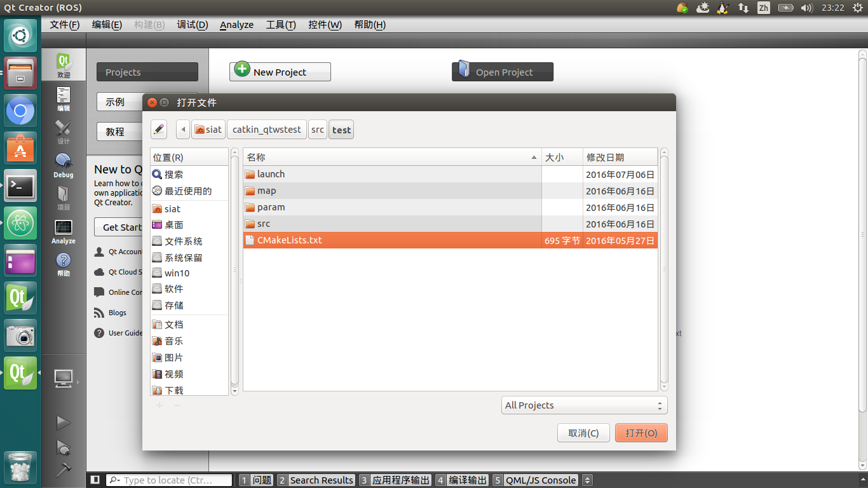
Task: Click the add bookmark plus icon under places
Action: click(159, 405)
